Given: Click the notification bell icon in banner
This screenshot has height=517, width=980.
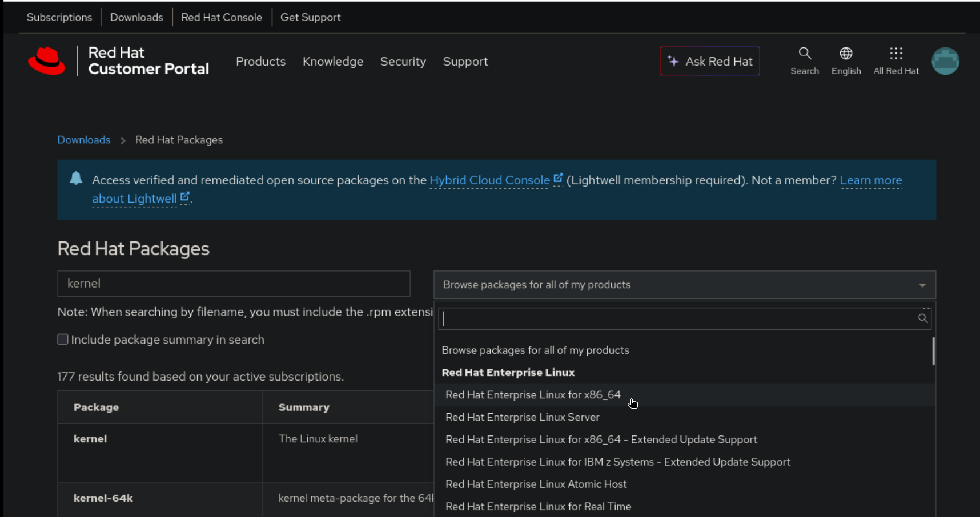Looking at the screenshot, I should (76, 179).
